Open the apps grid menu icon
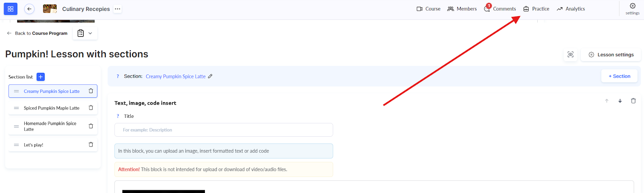This screenshot has height=193, width=644. 10,8
